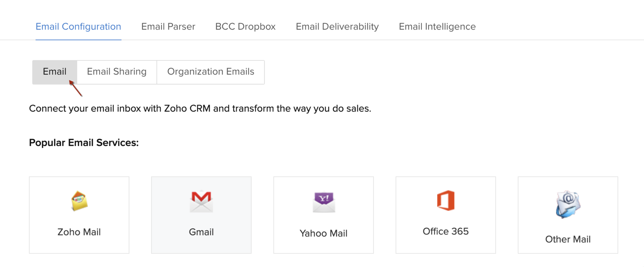Click the purple Yahoo Mail icon

(324, 202)
